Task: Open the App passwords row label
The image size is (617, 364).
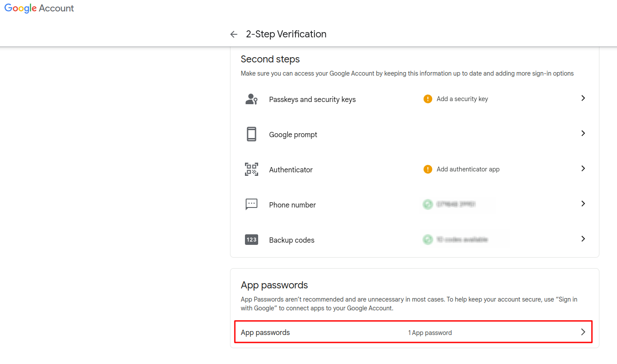Action: [x=265, y=332]
